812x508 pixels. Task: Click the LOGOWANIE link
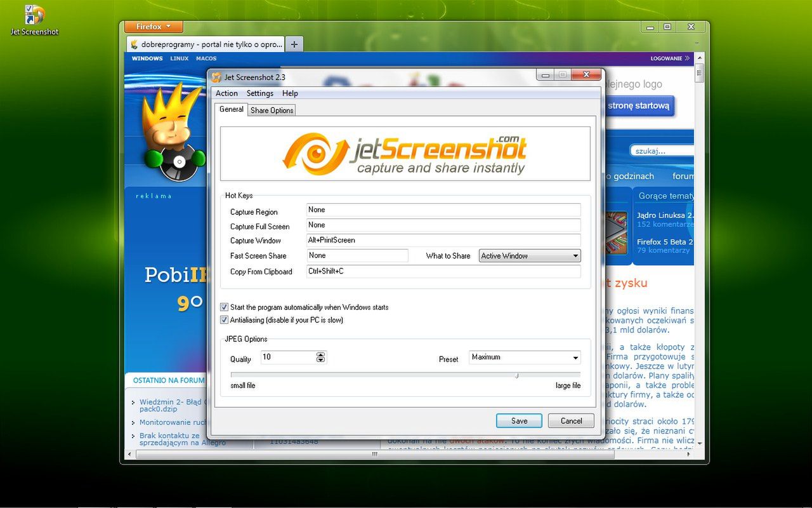coord(670,58)
